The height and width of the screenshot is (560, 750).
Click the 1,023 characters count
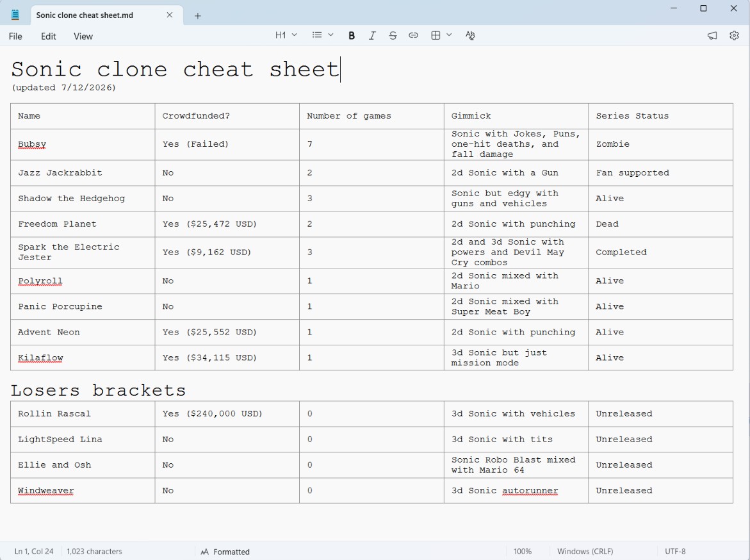point(94,552)
